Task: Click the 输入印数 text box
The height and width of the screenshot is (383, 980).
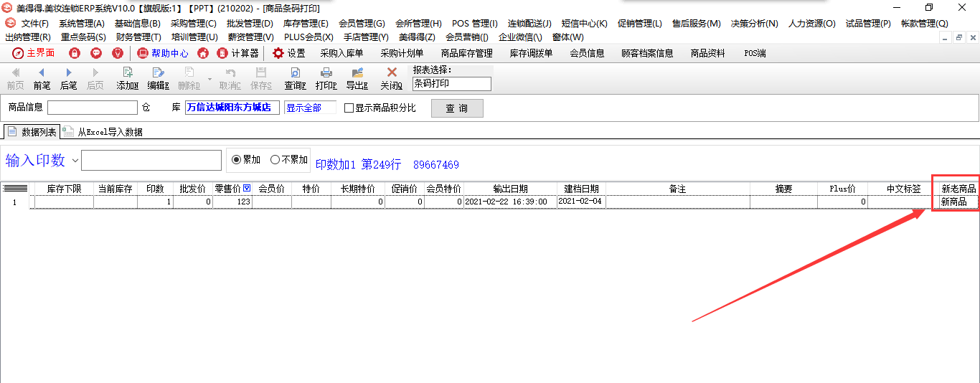Action: click(x=151, y=160)
